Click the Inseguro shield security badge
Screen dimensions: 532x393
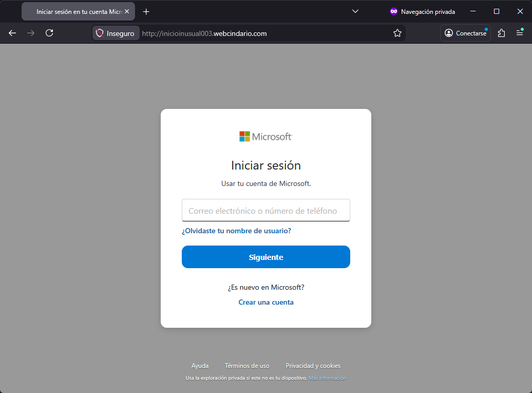point(116,33)
